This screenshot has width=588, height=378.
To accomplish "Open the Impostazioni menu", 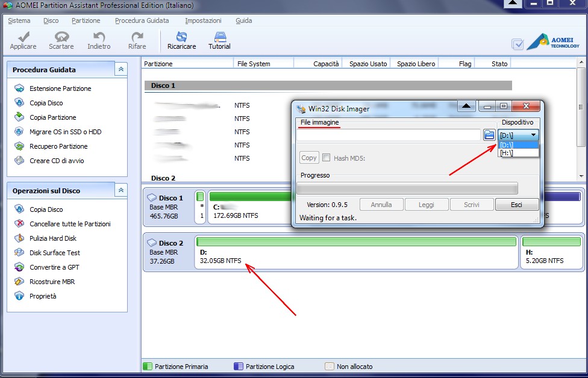I will [x=203, y=20].
